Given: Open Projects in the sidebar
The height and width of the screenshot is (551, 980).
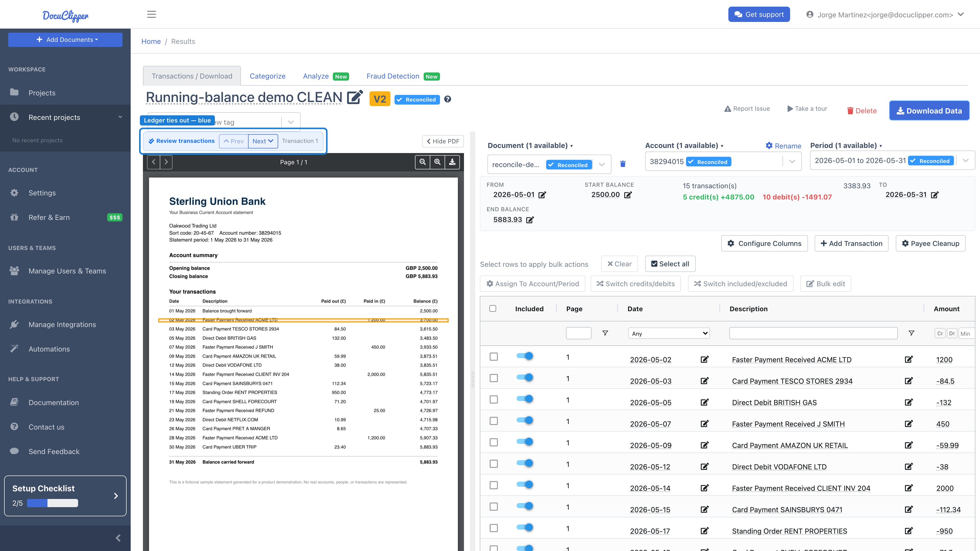Looking at the screenshot, I should (x=42, y=93).
